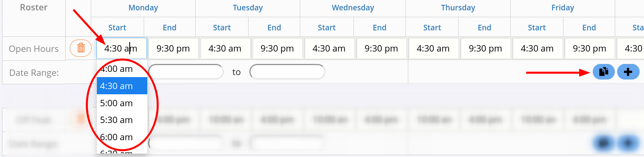Edit Friday End time 9:30 pm
Image resolution: width=644 pixels, height=157 pixels.
(590, 48)
